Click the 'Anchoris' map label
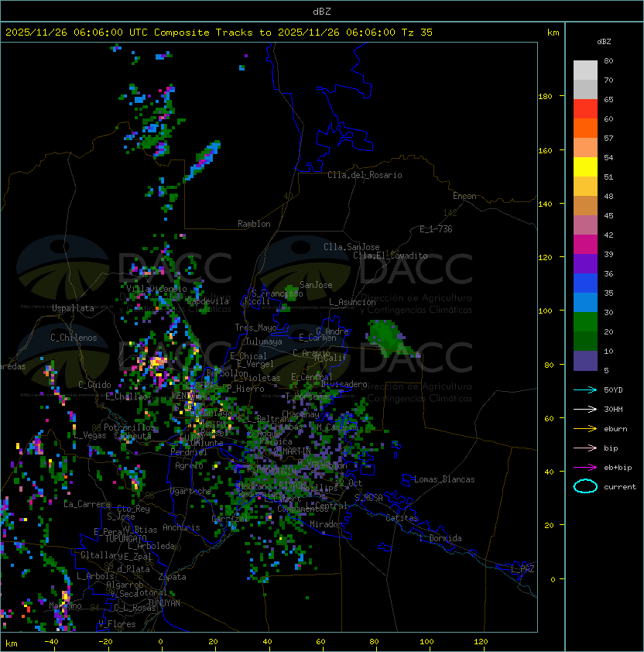This screenshot has height=652, width=644. (181, 527)
